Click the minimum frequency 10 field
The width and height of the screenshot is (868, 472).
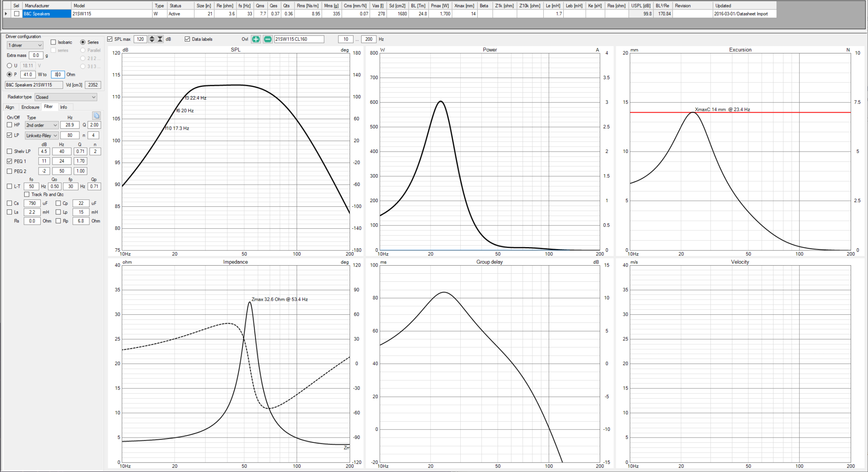(x=346, y=39)
